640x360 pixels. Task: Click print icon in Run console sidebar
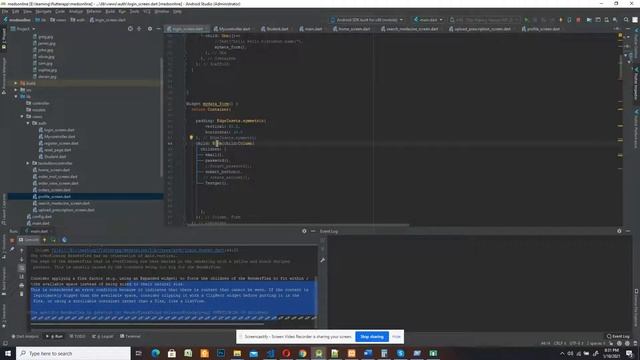click(22, 285)
